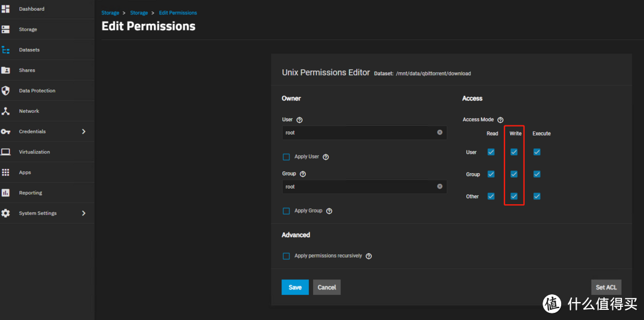
Task: Click the Apps grid icon
Action: (x=6, y=173)
